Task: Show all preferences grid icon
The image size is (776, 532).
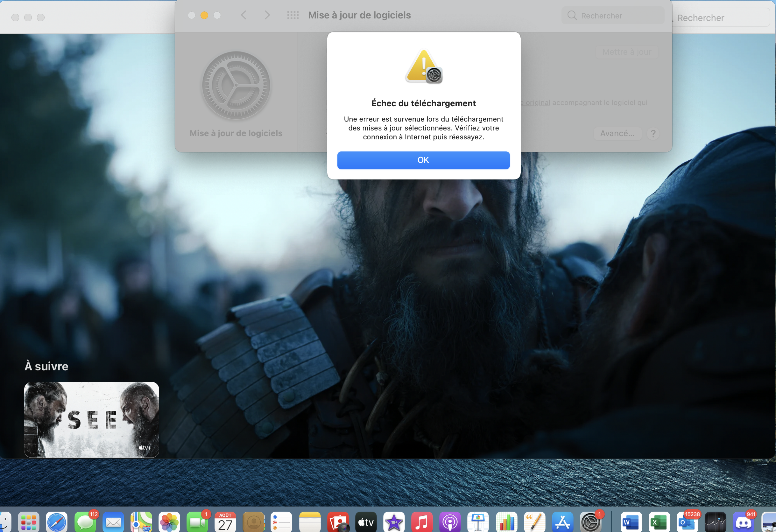Action: [x=293, y=15]
